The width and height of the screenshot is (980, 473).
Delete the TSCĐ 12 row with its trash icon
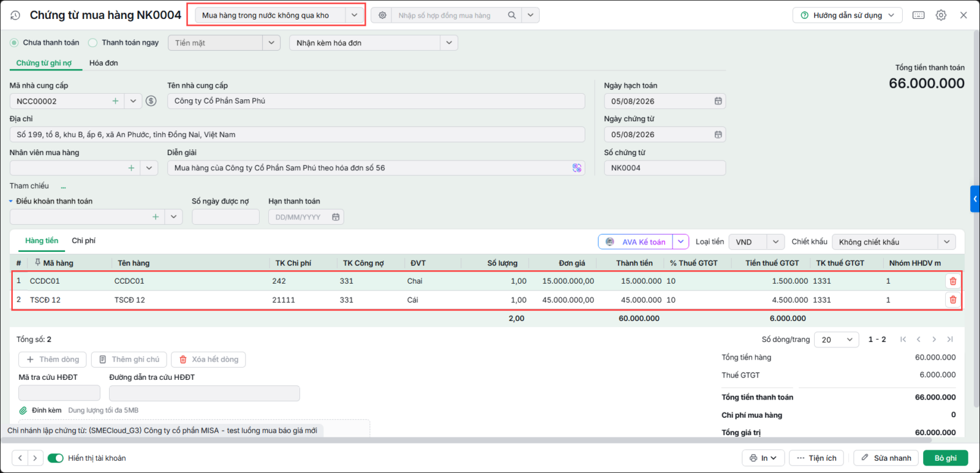click(x=953, y=300)
